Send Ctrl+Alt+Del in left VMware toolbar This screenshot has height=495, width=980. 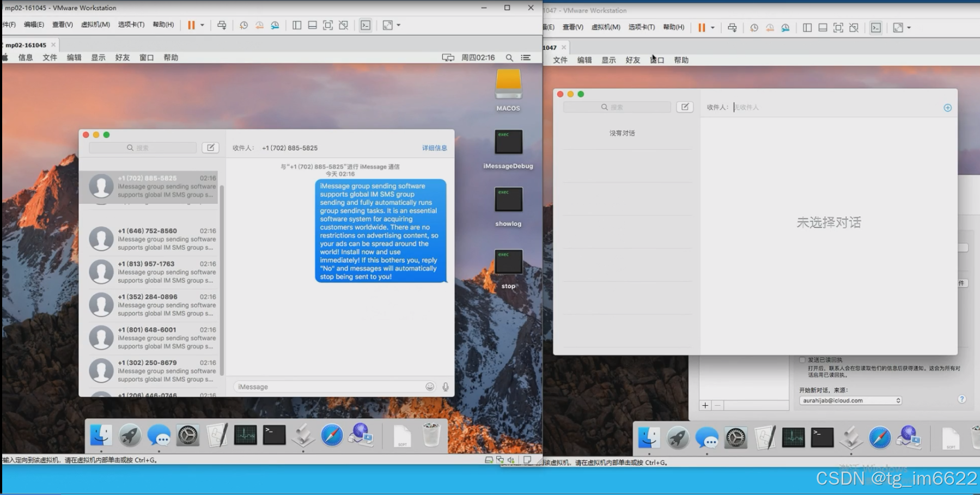pos(222,25)
